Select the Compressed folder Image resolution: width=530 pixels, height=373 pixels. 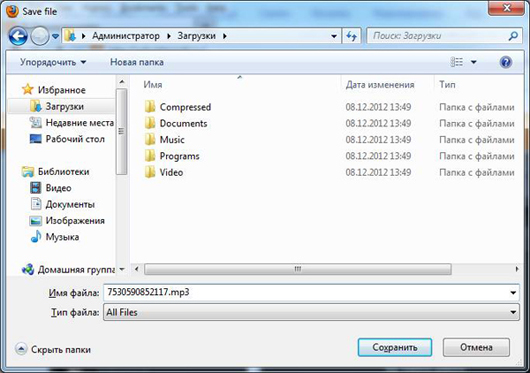pos(185,107)
